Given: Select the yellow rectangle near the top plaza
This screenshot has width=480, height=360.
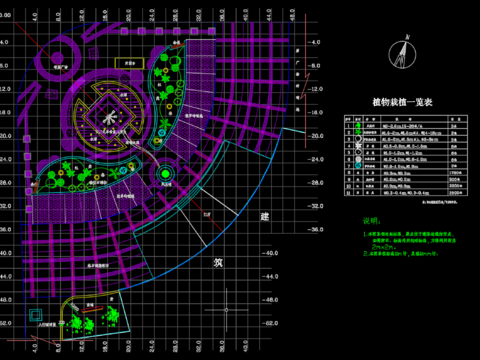Looking at the screenshot, I should point(130,63).
